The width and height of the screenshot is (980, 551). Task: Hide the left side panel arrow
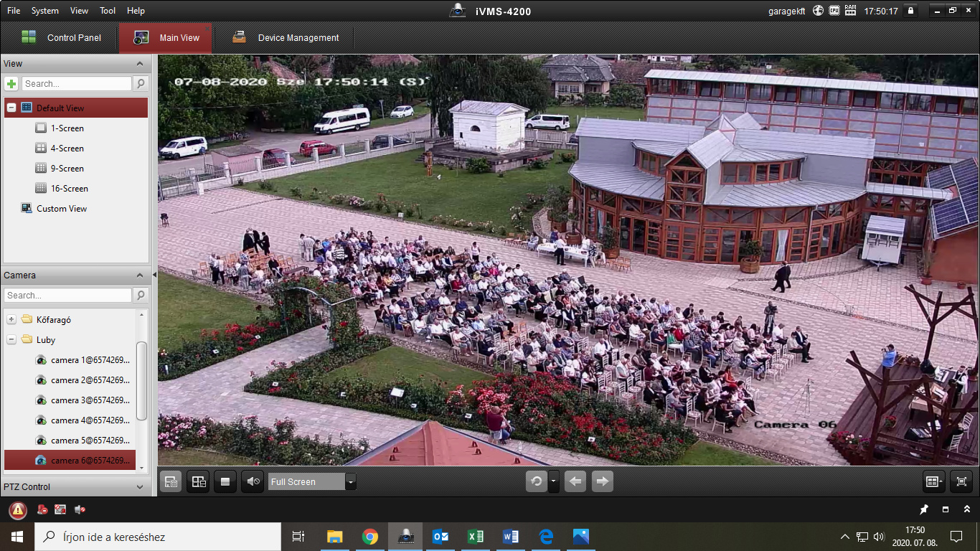click(154, 275)
